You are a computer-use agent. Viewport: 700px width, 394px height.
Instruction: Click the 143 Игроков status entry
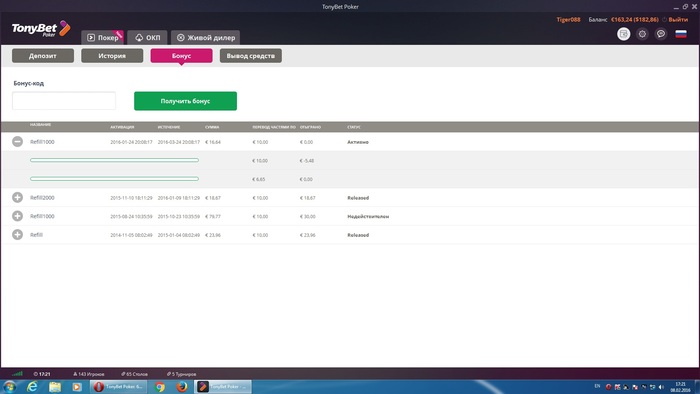point(88,374)
